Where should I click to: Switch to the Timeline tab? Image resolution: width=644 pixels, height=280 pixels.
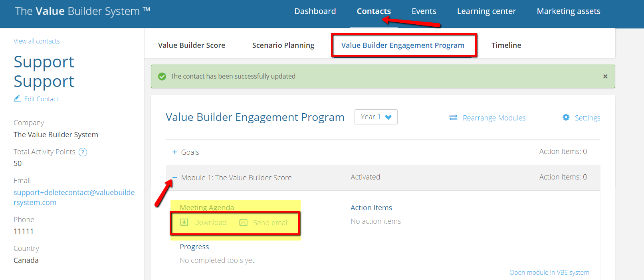click(506, 45)
